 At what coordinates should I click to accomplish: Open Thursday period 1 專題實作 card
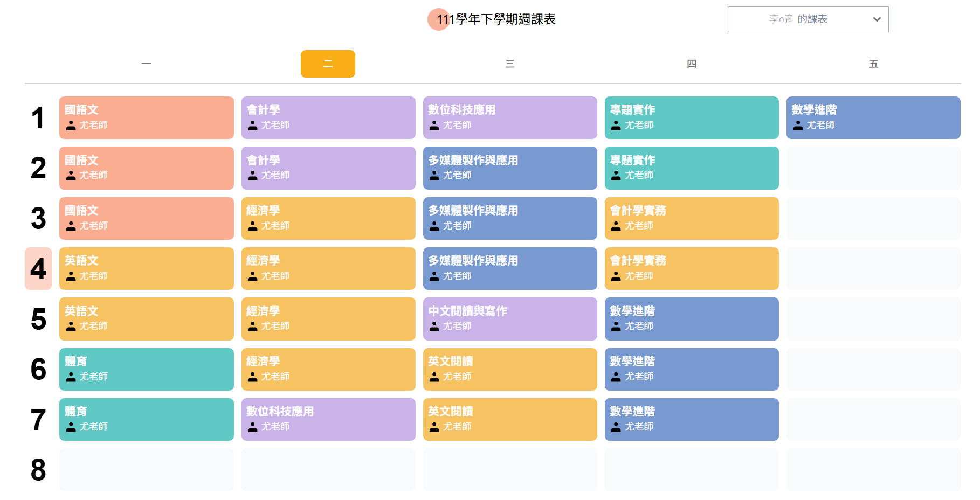tap(692, 118)
